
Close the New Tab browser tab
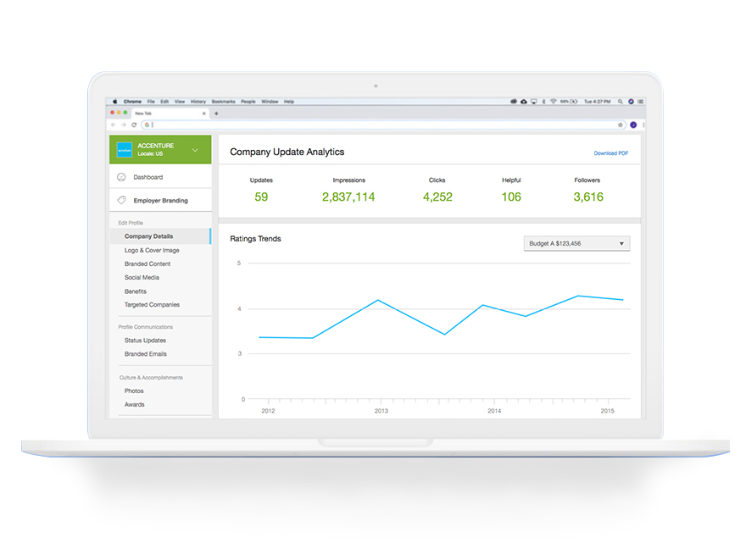(203, 113)
